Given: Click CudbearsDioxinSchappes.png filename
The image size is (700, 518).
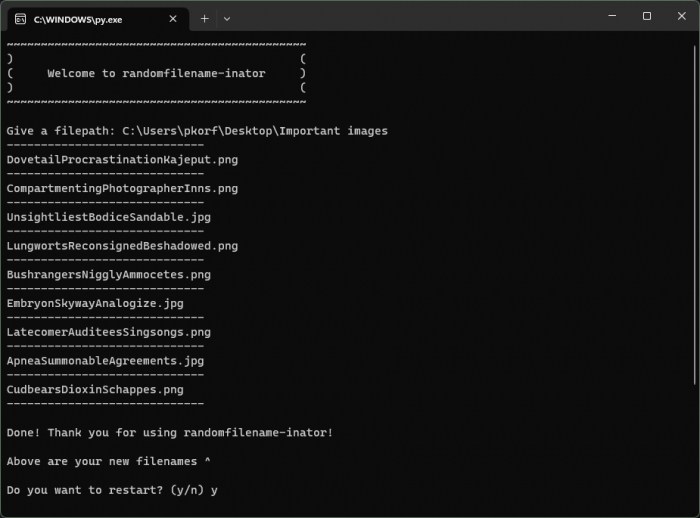Looking at the screenshot, I should point(95,390).
